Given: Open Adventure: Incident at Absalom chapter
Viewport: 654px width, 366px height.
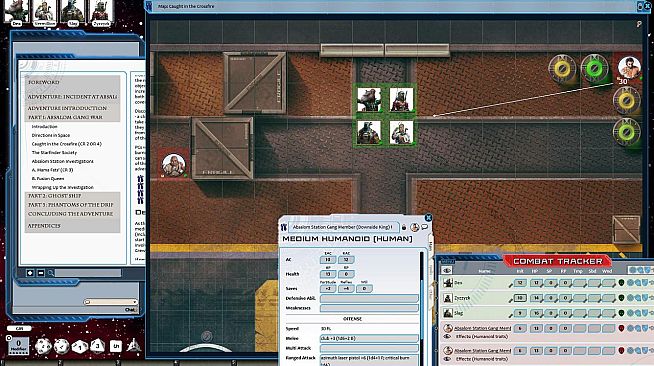Looking at the screenshot, I should tap(72, 97).
